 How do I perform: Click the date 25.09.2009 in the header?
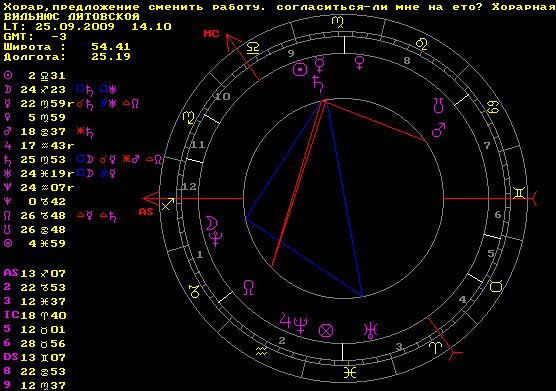click(x=75, y=27)
